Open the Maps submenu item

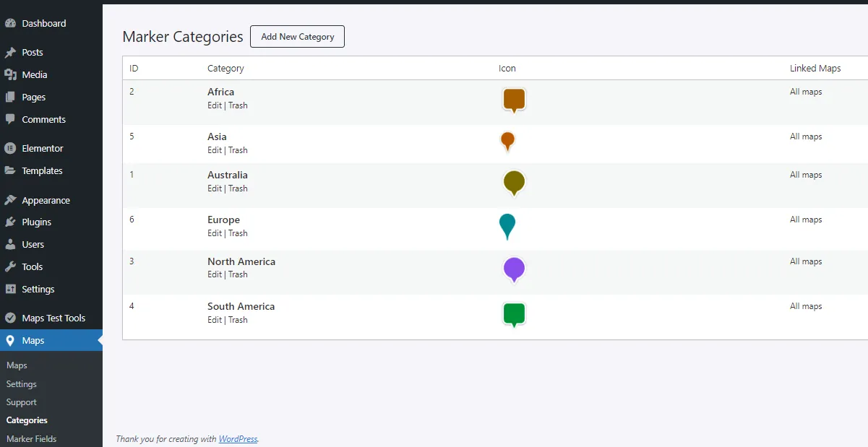tap(17, 365)
